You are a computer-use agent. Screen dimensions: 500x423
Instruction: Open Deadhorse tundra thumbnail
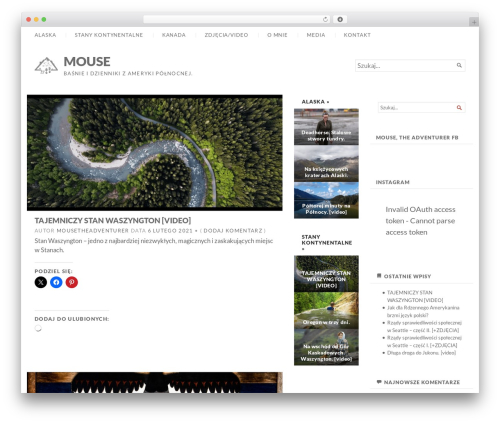(326, 127)
